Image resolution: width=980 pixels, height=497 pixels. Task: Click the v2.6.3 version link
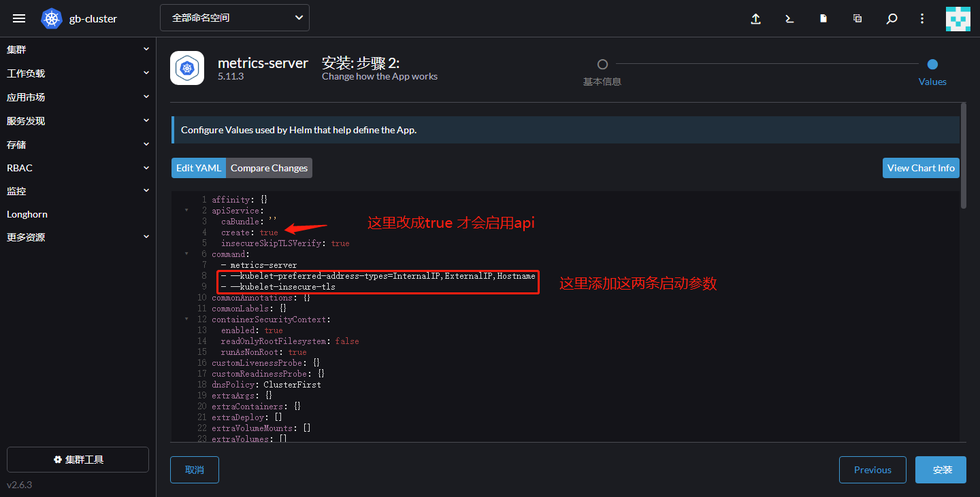pyautogui.click(x=19, y=485)
